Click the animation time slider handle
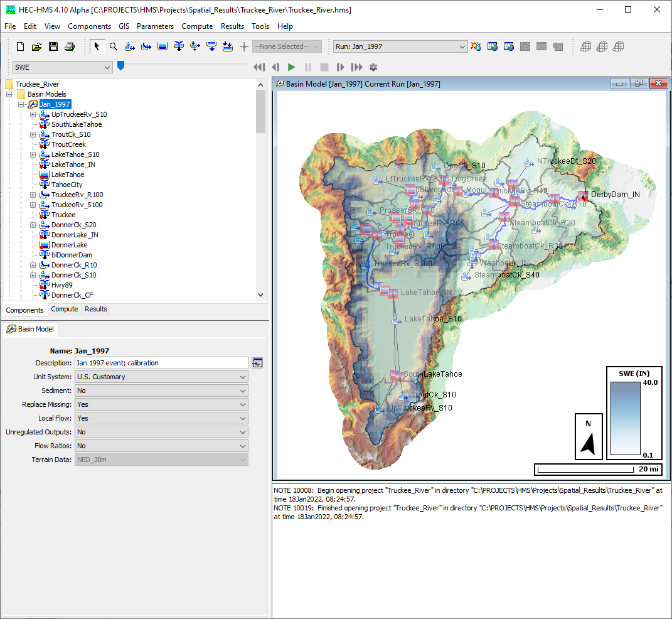This screenshot has width=672, height=619. pos(121,65)
